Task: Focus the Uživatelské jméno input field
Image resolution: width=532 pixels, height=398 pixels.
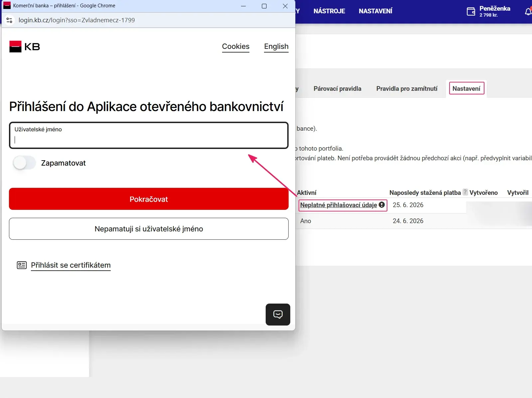Action: click(x=149, y=135)
